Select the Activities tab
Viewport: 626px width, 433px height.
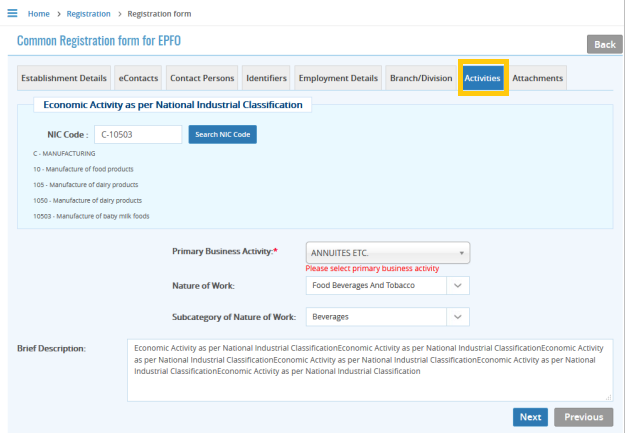[483, 78]
